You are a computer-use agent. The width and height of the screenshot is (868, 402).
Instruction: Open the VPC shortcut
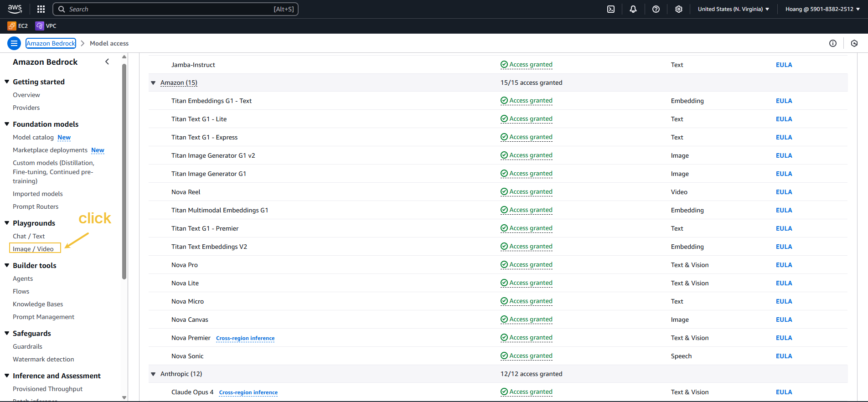pyautogui.click(x=46, y=26)
